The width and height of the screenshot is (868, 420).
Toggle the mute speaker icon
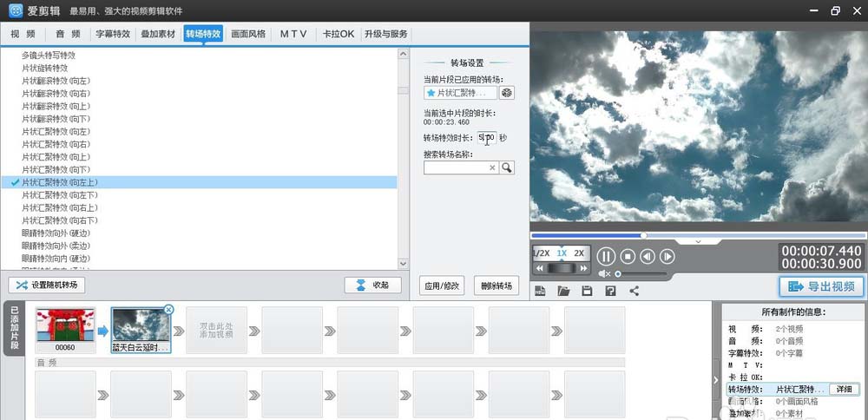point(605,273)
